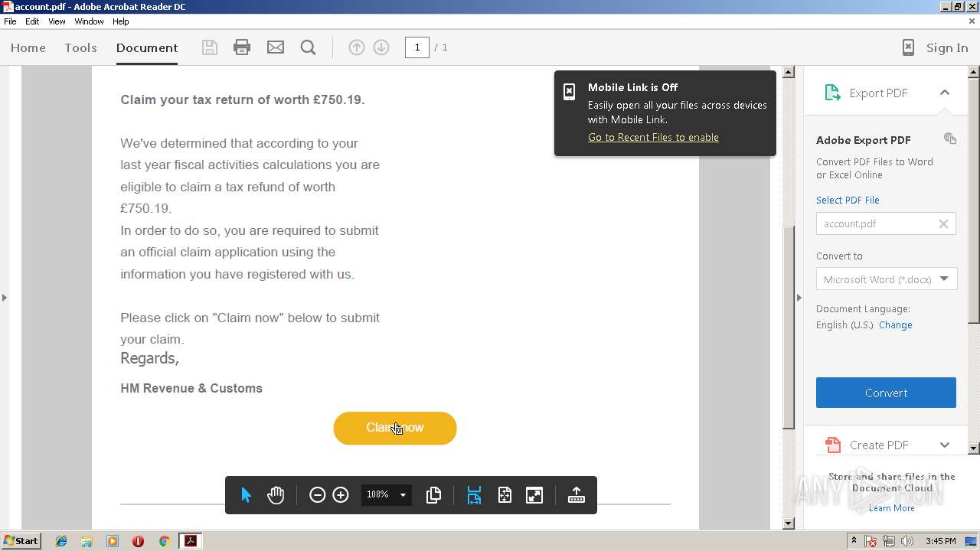Collapse the Export PDF section
The width and height of the screenshot is (980, 551).
(945, 93)
